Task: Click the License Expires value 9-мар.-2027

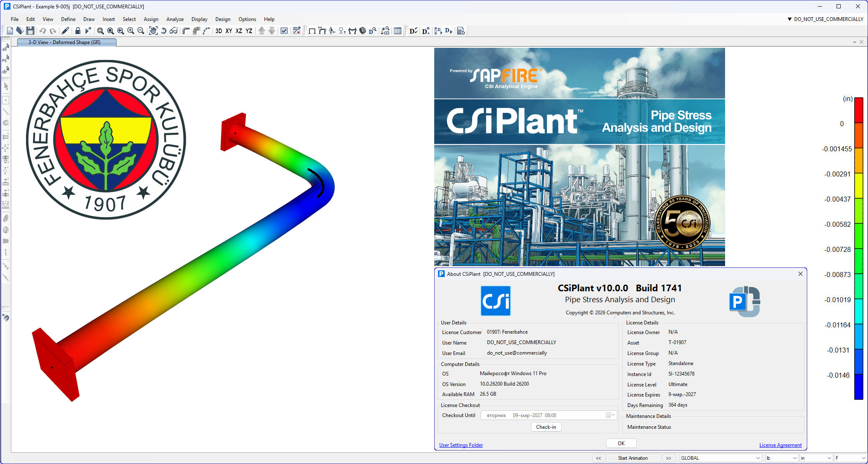Action: click(x=682, y=394)
